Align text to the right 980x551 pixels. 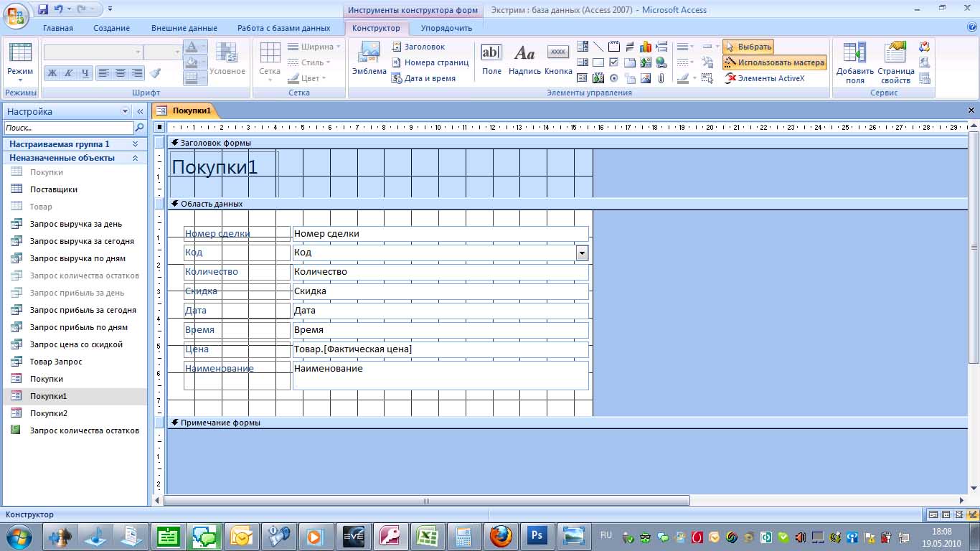[136, 73]
